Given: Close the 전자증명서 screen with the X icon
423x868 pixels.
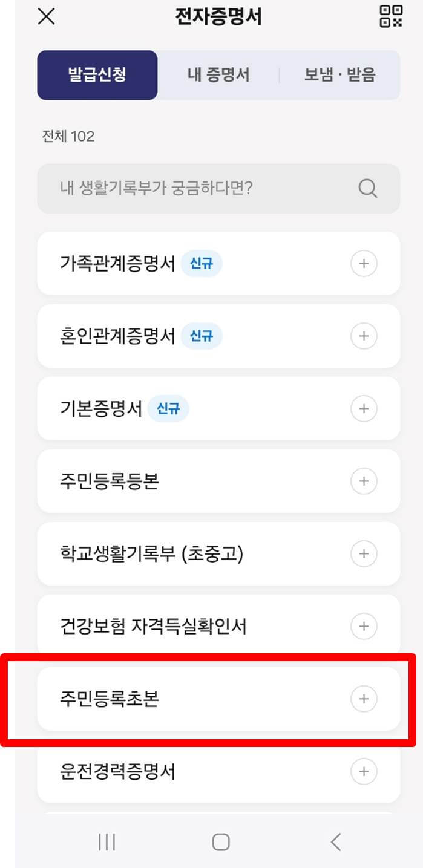Looking at the screenshot, I should click(45, 17).
